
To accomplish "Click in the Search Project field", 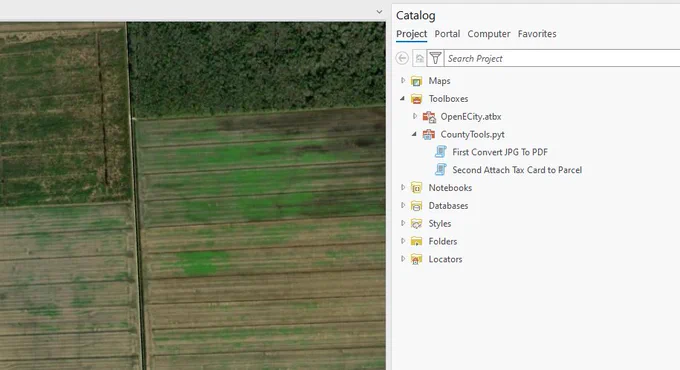I will pos(562,58).
